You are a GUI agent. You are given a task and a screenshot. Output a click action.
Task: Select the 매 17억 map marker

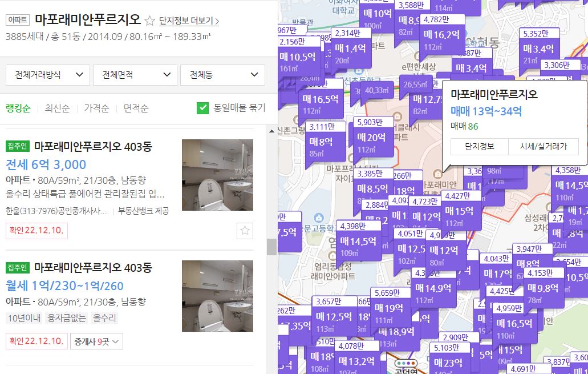(x=497, y=274)
